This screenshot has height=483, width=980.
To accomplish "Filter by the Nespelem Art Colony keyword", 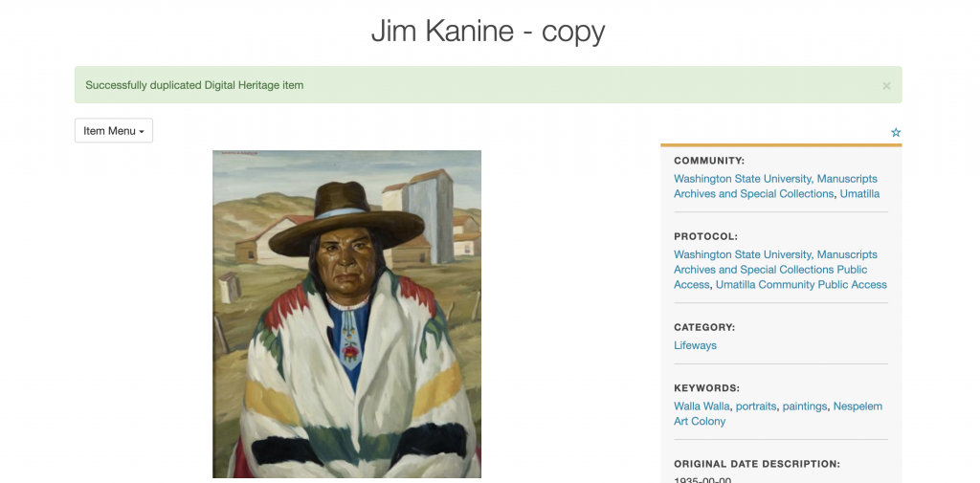I will [x=778, y=413].
